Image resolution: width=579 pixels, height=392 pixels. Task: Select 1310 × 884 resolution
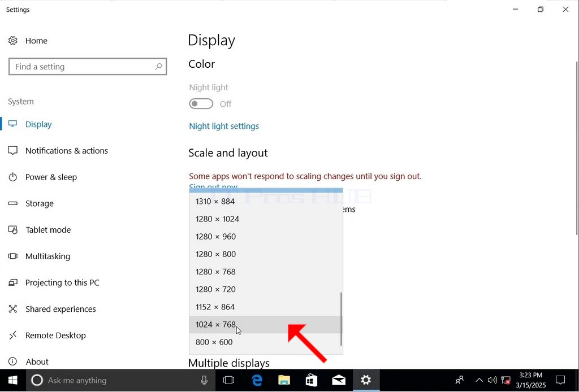pos(266,201)
